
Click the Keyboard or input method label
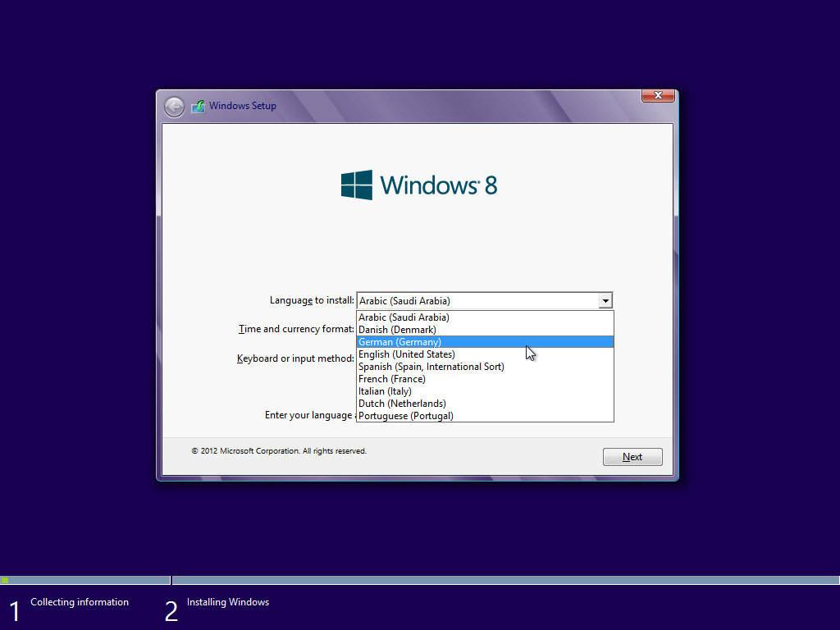tap(295, 358)
